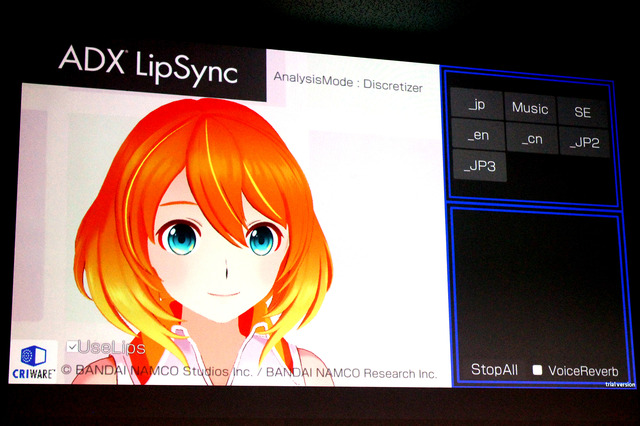
Task: Choose the _JP2 voice sample button
Action: (583, 142)
